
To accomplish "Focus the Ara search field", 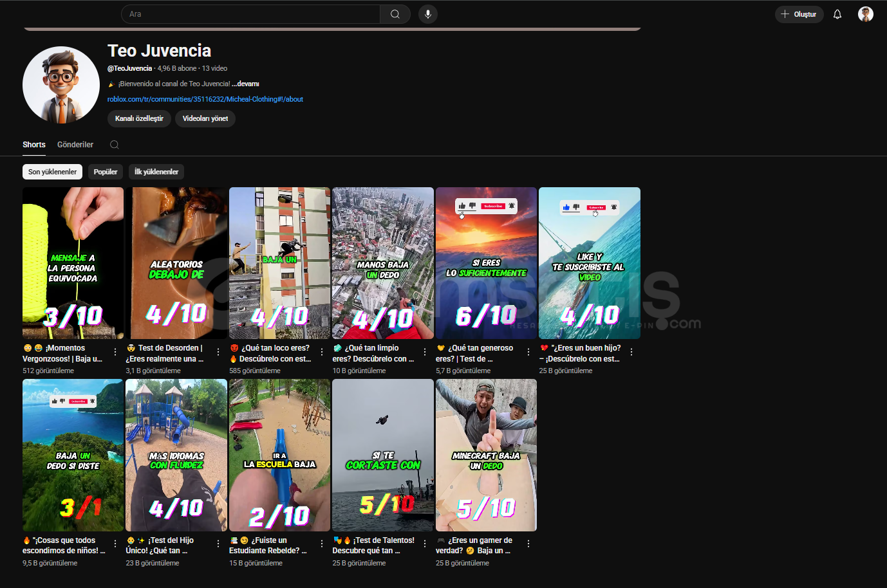I will click(x=251, y=14).
